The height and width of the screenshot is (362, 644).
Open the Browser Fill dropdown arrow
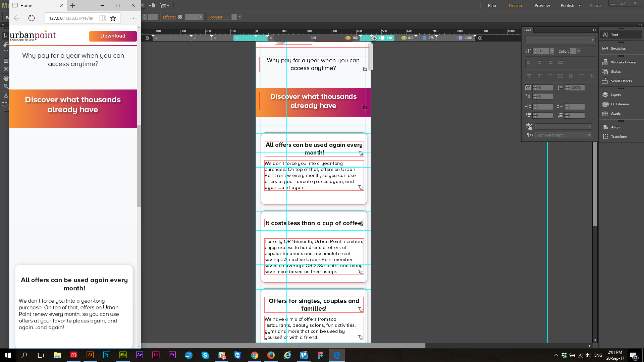pos(240,17)
